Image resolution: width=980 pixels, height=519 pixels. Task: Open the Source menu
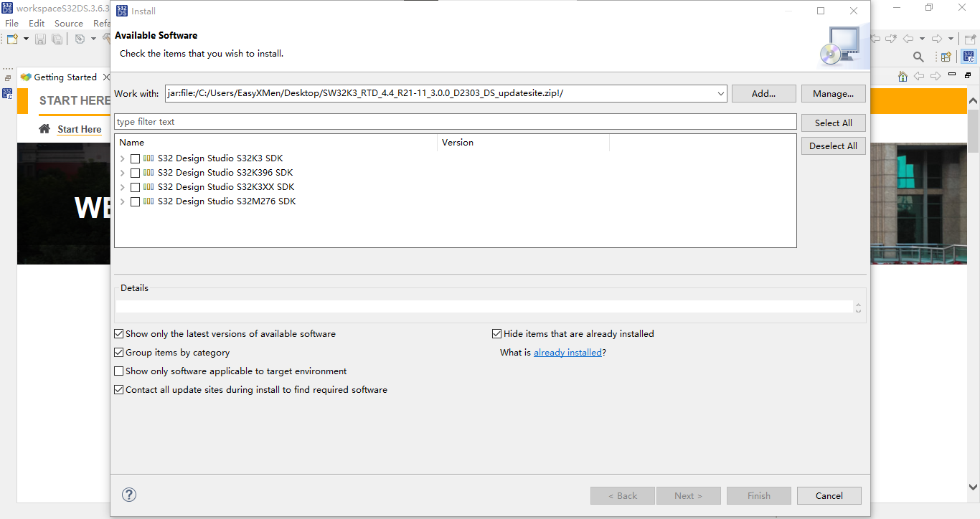point(69,23)
